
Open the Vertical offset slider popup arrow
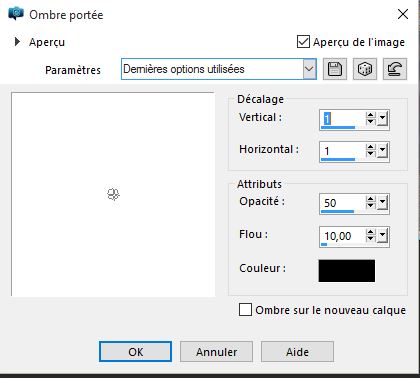[382, 118]
